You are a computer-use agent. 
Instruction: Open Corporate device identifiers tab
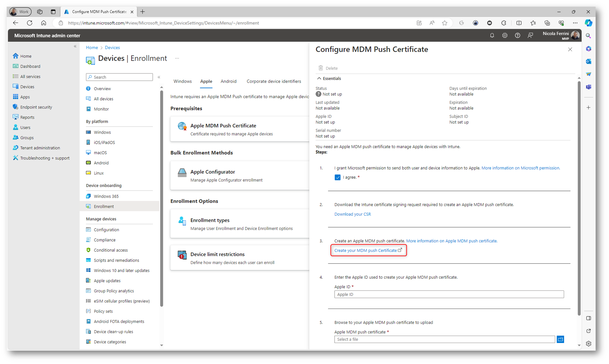tap(274, 81)
